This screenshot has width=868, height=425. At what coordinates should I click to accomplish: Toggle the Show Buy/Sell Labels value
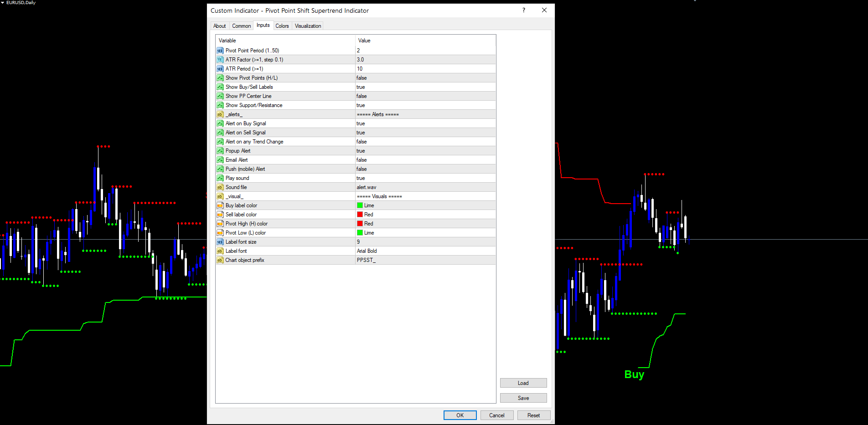tap(425, 87)
